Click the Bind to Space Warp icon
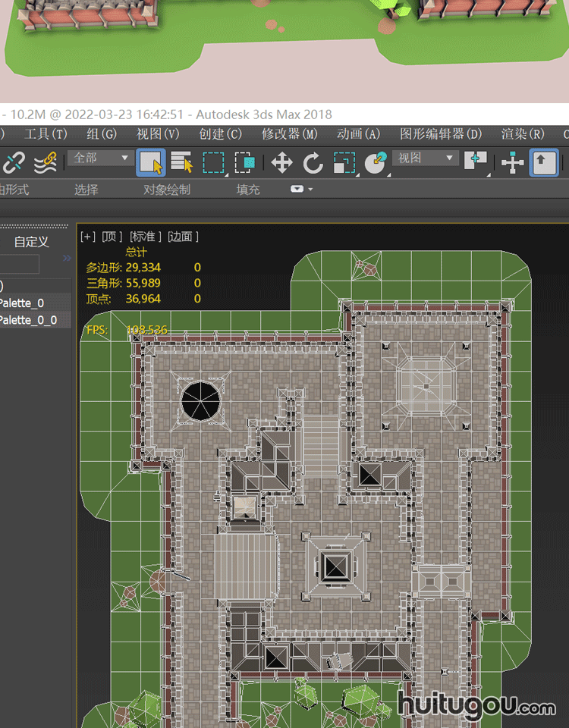 (x=46, y=162)
